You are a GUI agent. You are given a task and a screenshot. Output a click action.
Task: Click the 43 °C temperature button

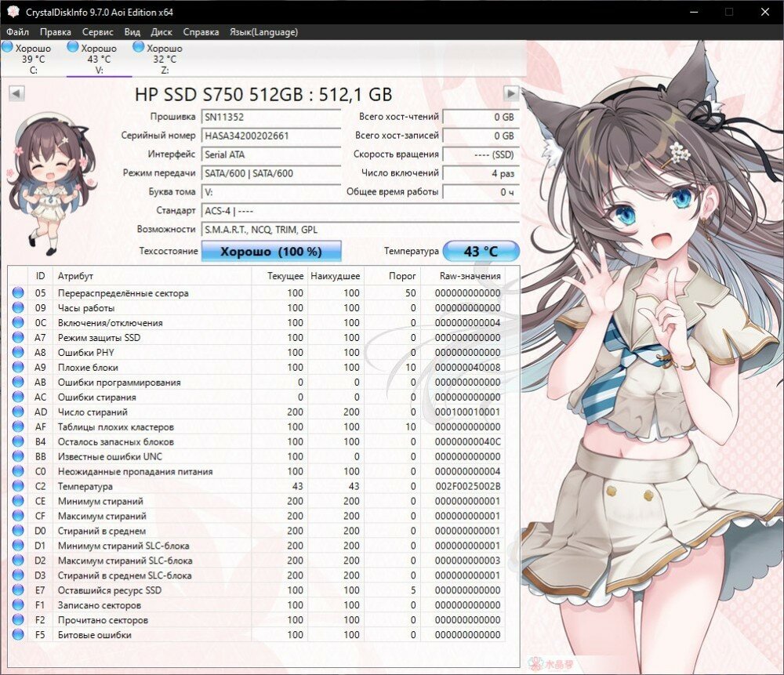(481, 251)
